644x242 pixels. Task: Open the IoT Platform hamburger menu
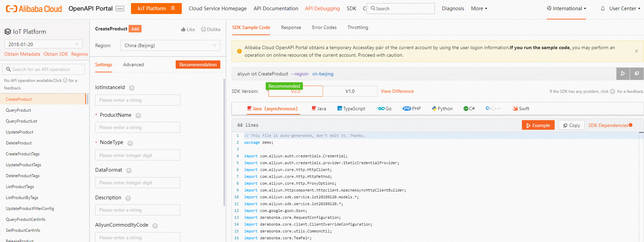pyautogui.click(x=173, y=8)
